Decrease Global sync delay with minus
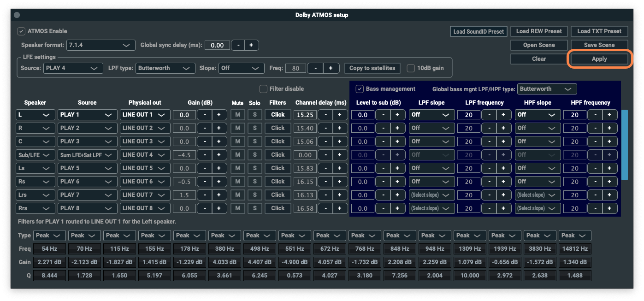The width and height of the screenshot is (644, 301). (238, 45)
